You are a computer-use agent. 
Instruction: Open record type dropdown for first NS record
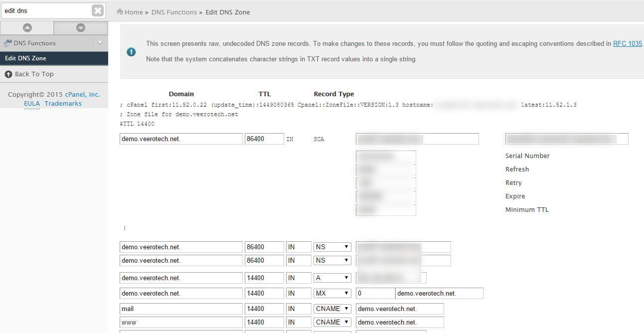332,247
